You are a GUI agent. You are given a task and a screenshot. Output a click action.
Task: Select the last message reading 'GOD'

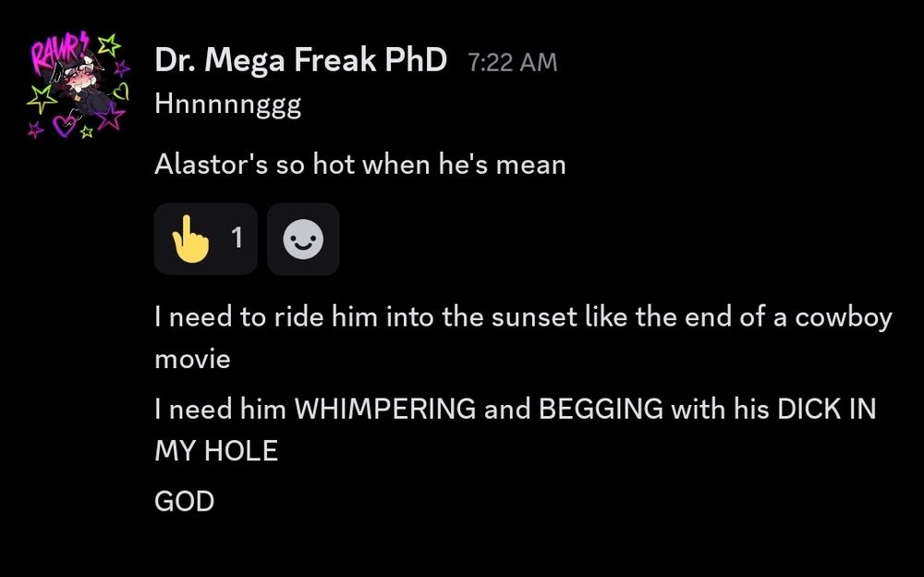[x=185, y=501]
